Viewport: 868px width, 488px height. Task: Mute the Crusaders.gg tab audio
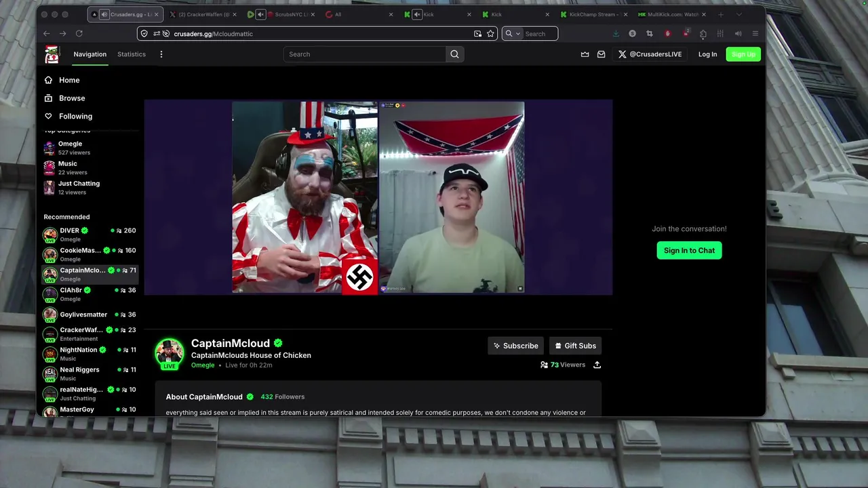104,14
